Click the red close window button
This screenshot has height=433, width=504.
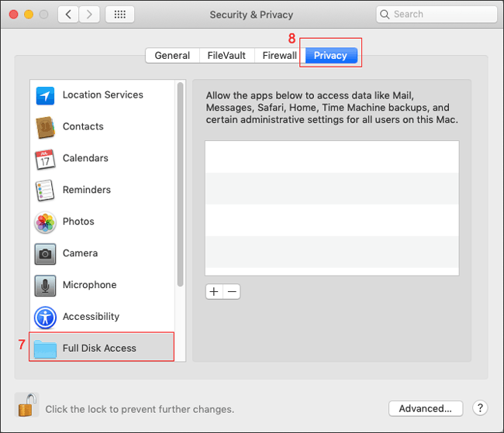pyautogui.click(x=13, y=15)
